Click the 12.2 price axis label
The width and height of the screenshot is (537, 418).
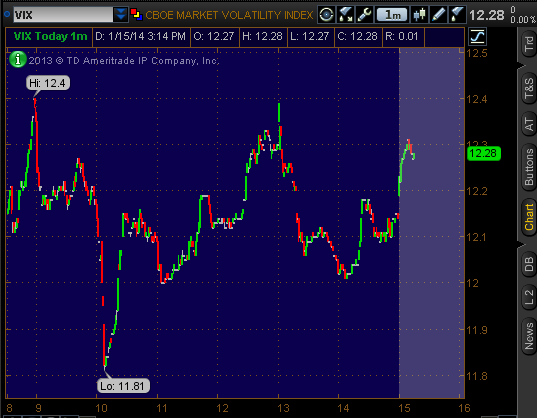point(477,191)
